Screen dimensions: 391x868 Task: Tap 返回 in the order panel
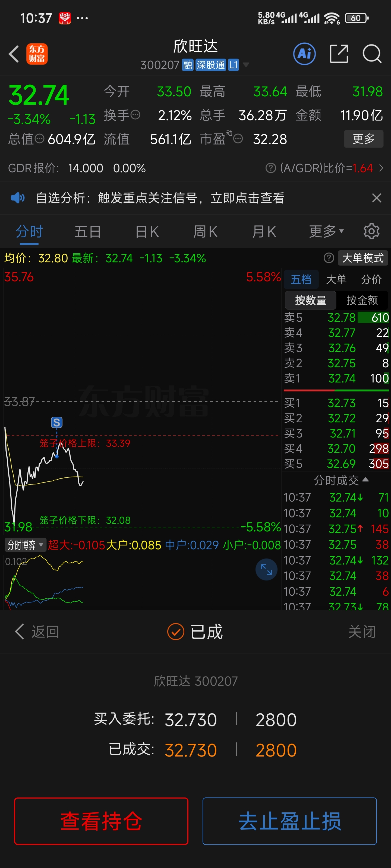(37, 631)
